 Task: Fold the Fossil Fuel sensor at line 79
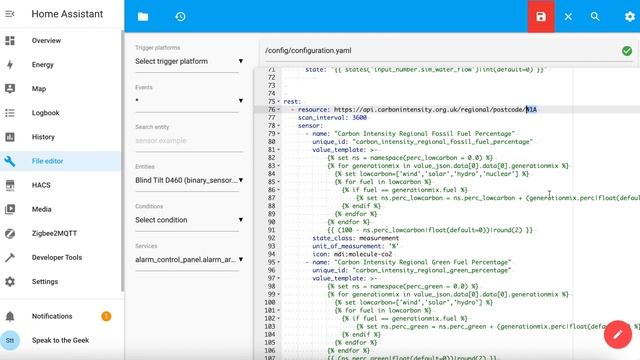coord(279,133)
